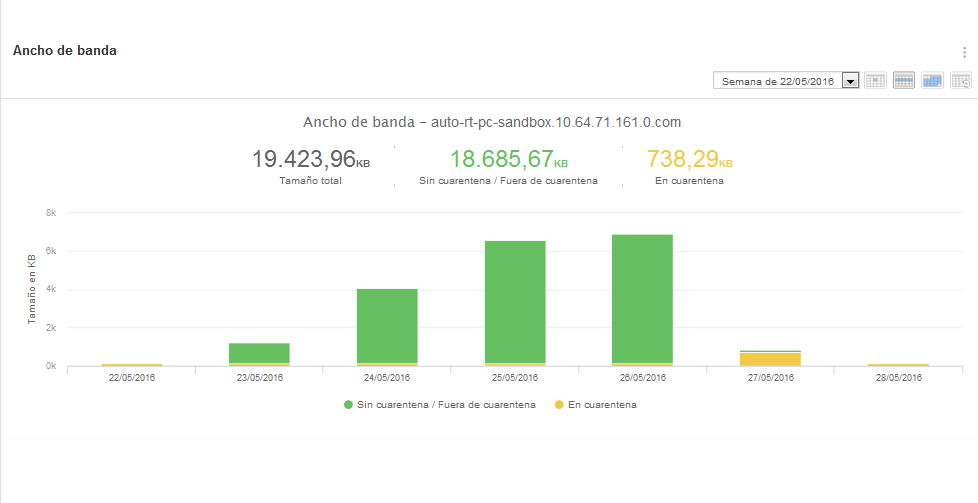Toggle the 'Sin cuarentena / Fuera de cuarentena' legend label
The width and height of the screenshot is (978, 503).
click(446, 405)
